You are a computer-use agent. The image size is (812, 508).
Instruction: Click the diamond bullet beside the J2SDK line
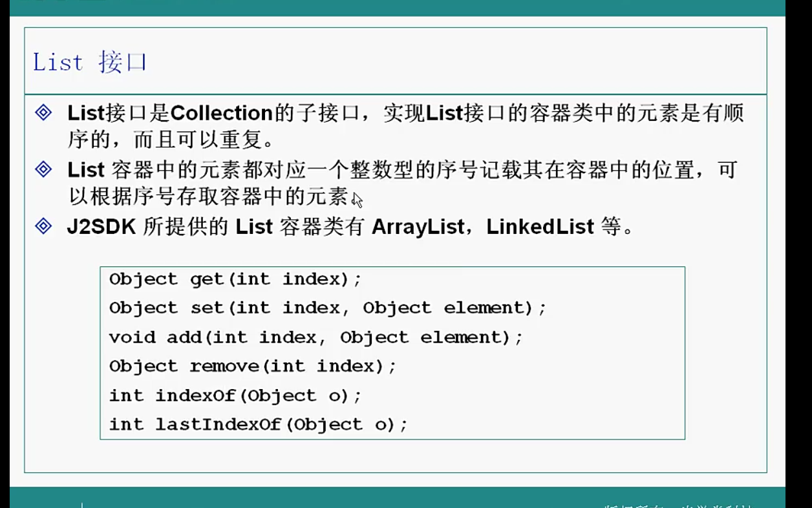pyautogui.click(x=43, y=226)
